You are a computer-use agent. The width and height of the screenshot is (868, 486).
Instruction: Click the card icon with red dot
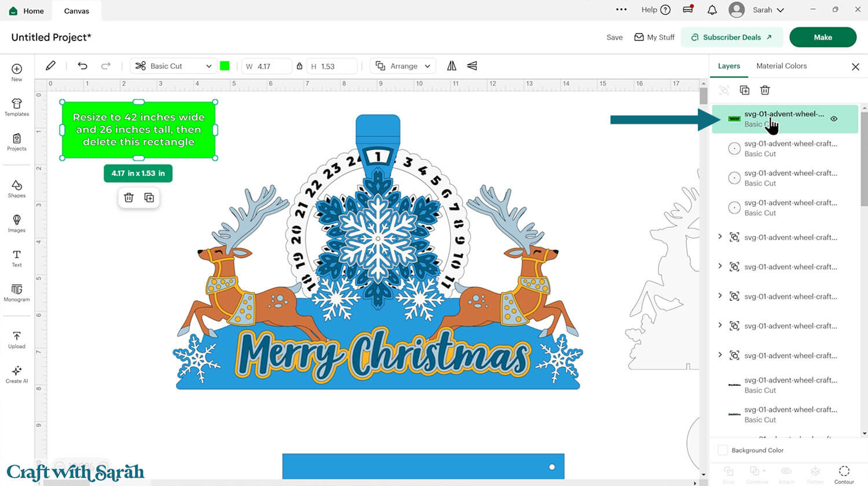point(688,9)
